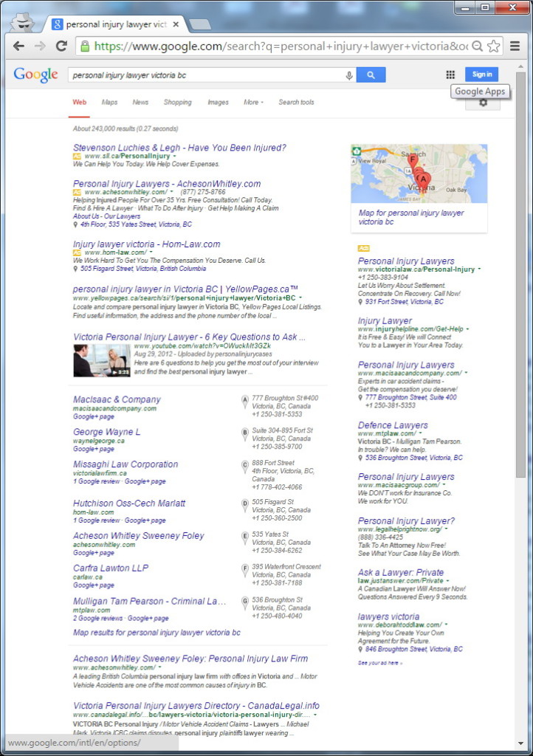Click the green padlock security icon
Image resolution: width=533 pixels, height=756 pixels.
pos(85,47)
